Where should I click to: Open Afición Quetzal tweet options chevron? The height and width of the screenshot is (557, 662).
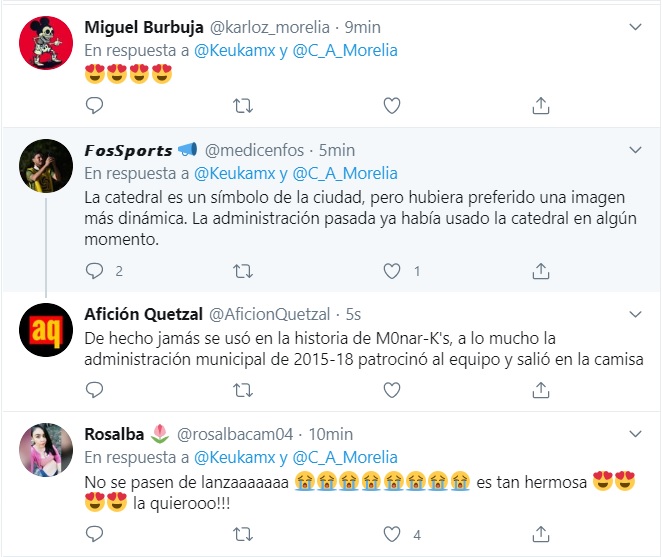[x=634, y=314]
